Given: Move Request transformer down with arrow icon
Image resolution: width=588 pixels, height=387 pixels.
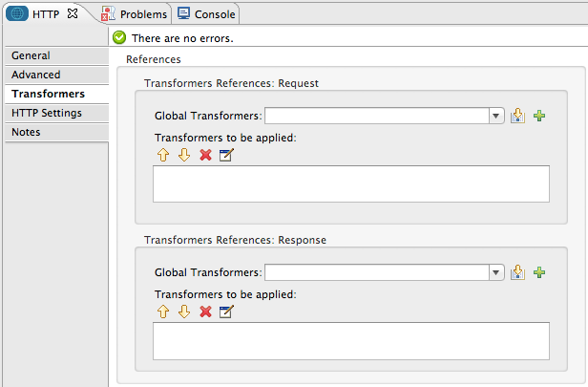Looking at the screenshot, I should click(x=184, y=155).
